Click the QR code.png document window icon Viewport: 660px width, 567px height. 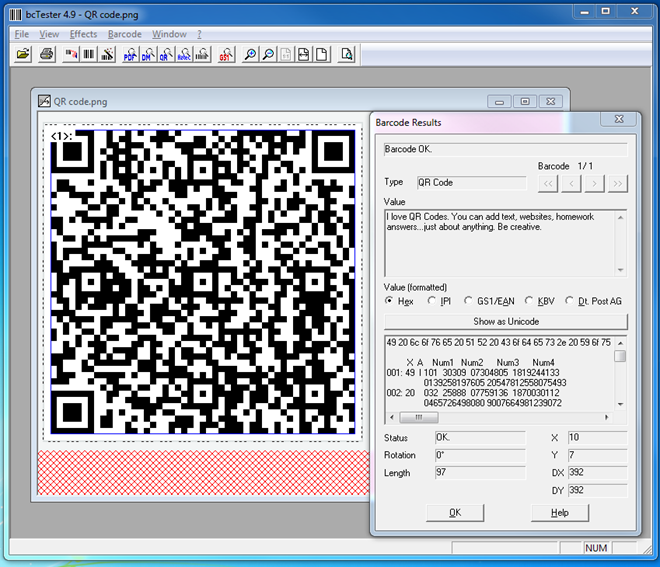tap(44, 101)
